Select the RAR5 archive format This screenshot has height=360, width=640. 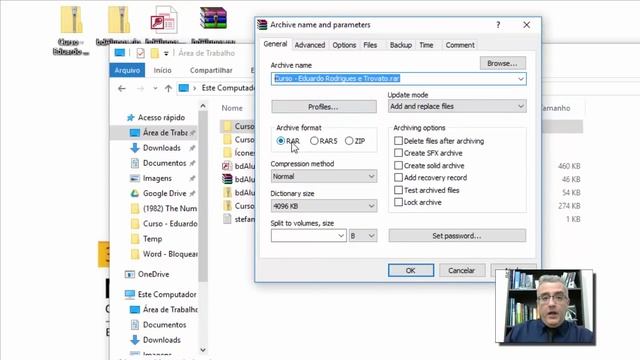tap(314, 141)
